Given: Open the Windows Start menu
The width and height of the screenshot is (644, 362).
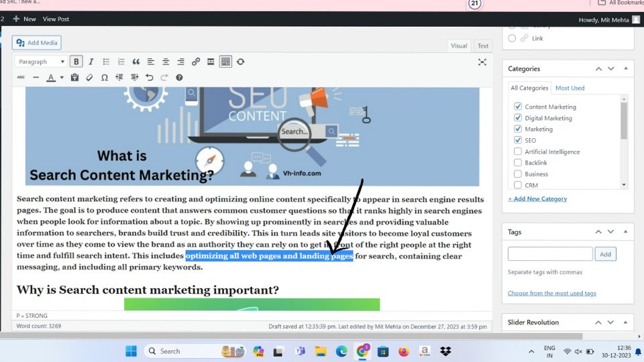Looking at the screenshot, I should click(x=131, y=351).
